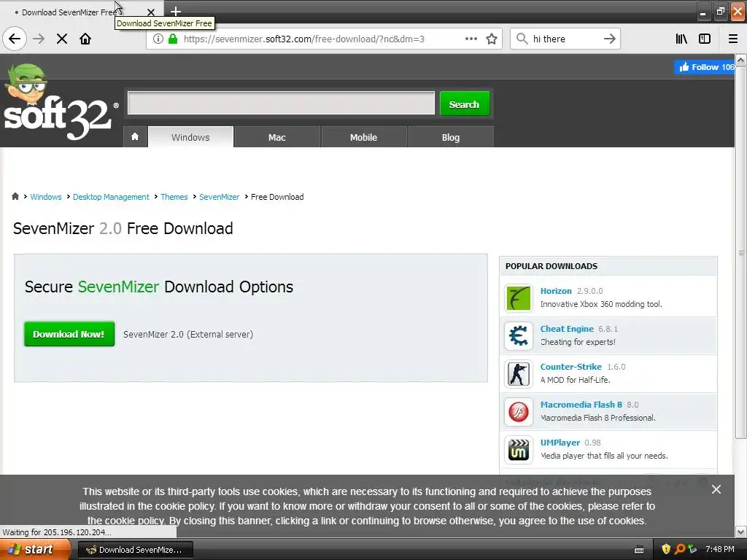
Task: Toggle the sidebar view icon
Action: 705,39
